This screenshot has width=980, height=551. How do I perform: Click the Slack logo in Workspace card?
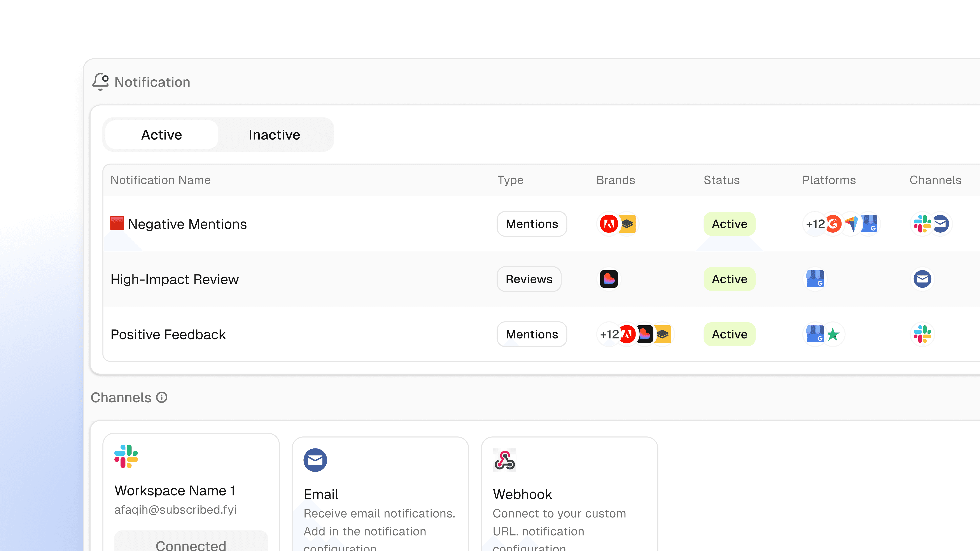[126, 456]
